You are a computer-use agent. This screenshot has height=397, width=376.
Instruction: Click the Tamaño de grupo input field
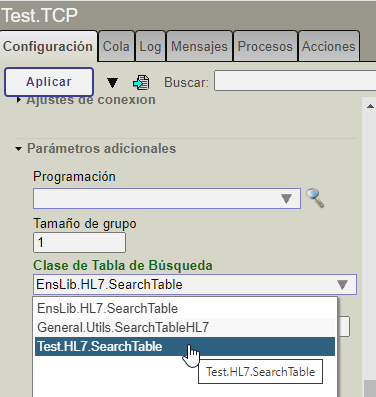click(79, 242)
